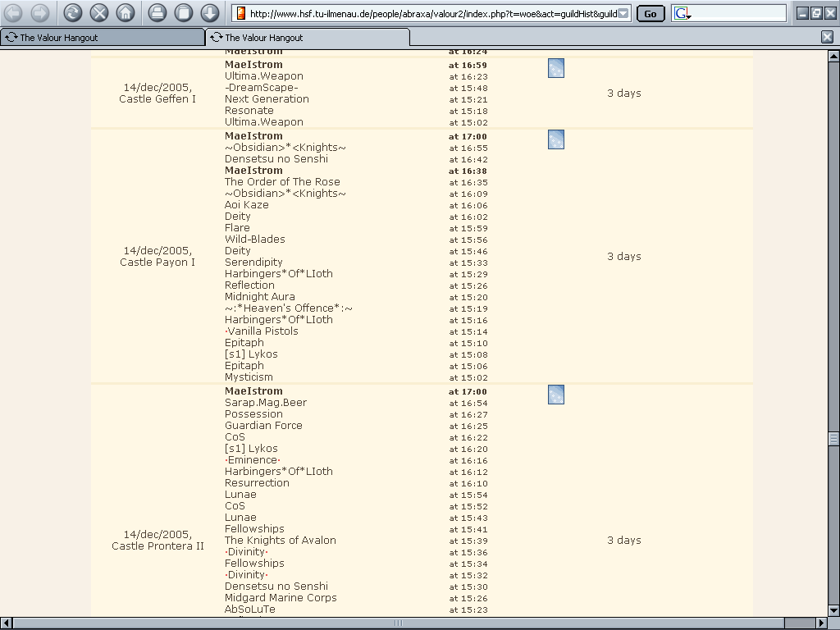Click 'The Order of The Rose' guild name
Image resolution: width=840 pixels, height=630 pixels.
click(x=282, y=182)
